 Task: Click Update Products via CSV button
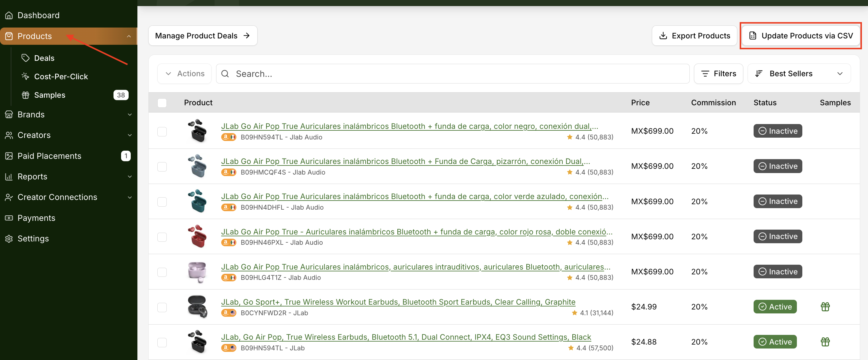801,36
